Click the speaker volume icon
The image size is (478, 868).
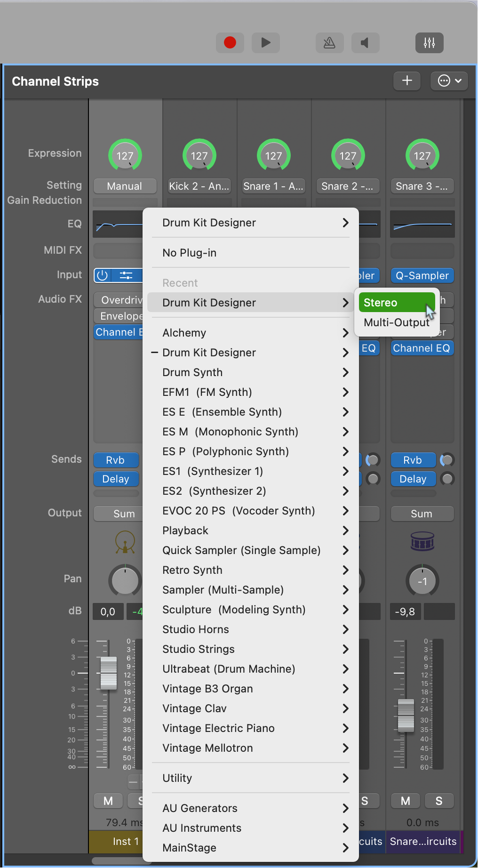pyautogui.click(x=365, y=43)
